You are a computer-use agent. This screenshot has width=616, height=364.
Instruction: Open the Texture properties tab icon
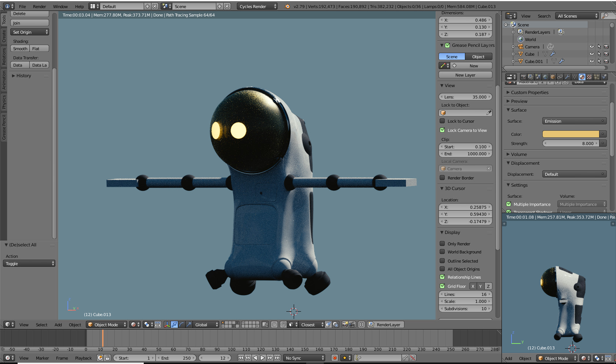tap(589, 77)
